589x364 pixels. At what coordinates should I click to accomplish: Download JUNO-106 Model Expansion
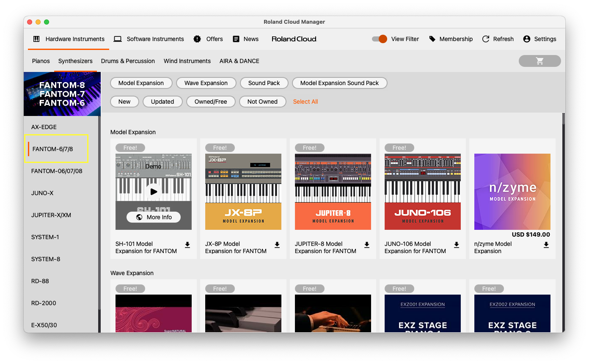pos(457,245)
